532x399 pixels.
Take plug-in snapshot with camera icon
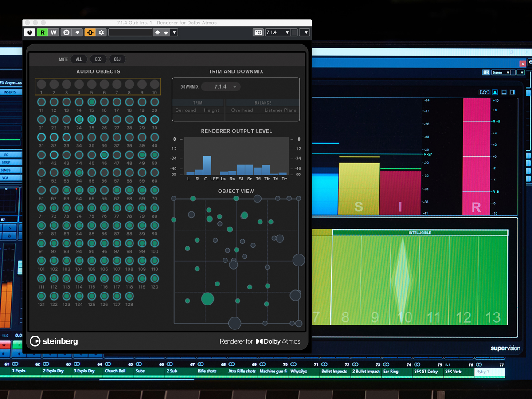[x=258, y=32]
